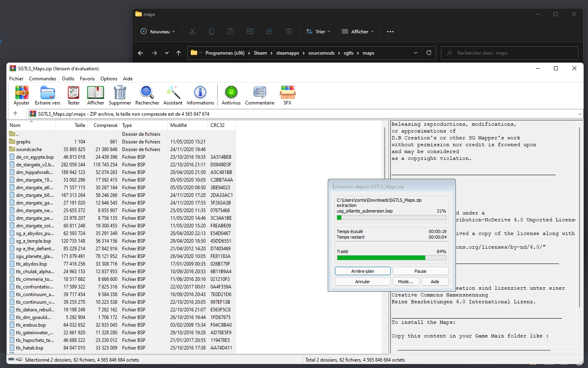Sort file list by Nom column
The width and height of the screenshot is (588, 368).
coord(31,125)
